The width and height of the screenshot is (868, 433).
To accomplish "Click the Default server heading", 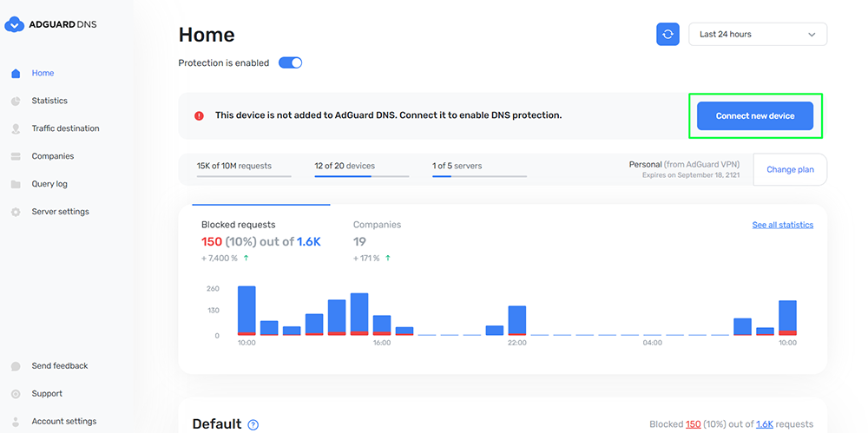I will click(217, 424).
